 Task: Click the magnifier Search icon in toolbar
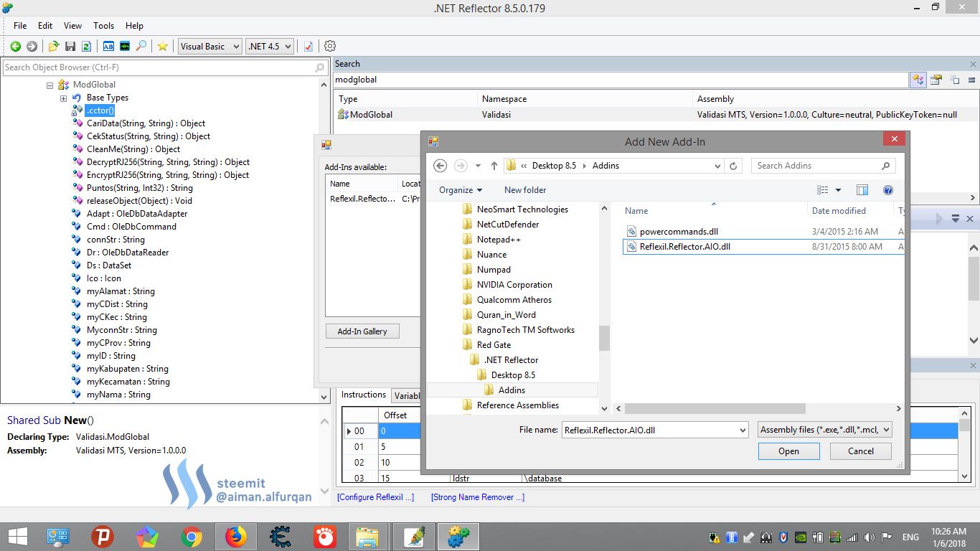tap(141, 46)
